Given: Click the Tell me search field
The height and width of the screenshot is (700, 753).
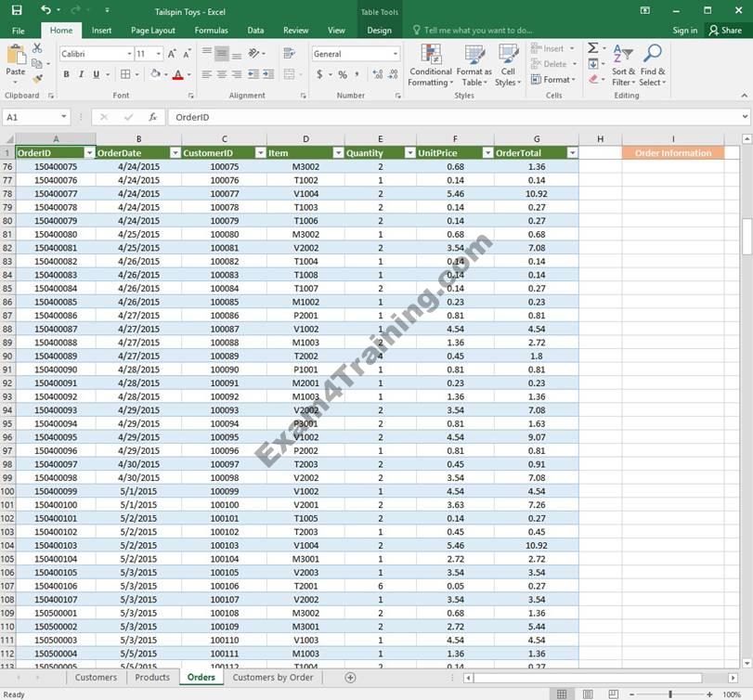Looking at the screenshot, I should (478, 31).
